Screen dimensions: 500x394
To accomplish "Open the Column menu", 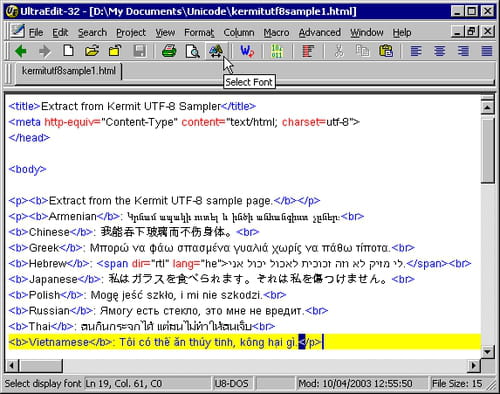I will [239, 32].
